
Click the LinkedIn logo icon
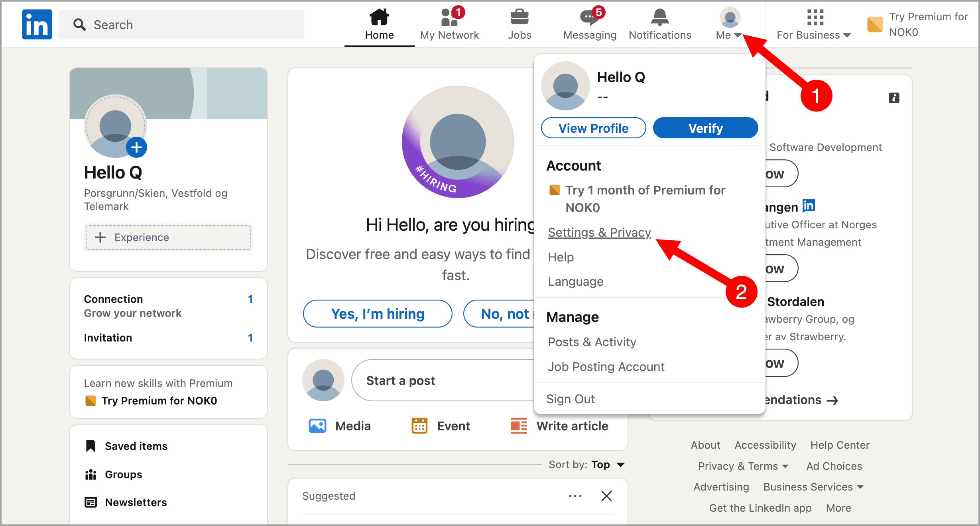pos(37,24)
